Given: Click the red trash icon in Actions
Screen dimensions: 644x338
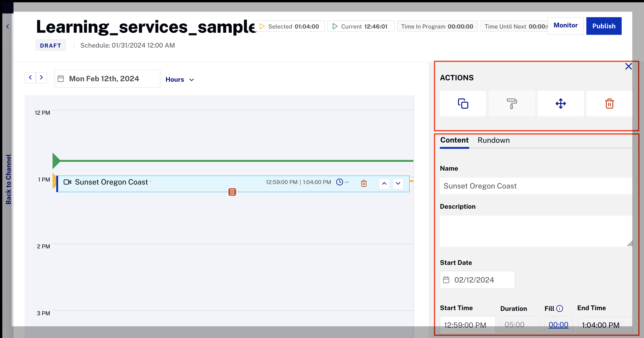Looking at the screenshot, I should pyautogui.click(x=609, y=103).
